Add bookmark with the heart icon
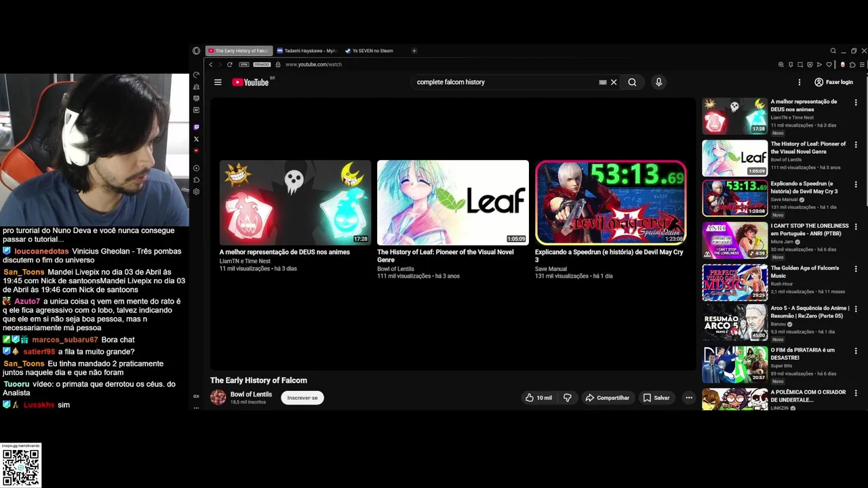Screen dimensions: 868x488 829,64
